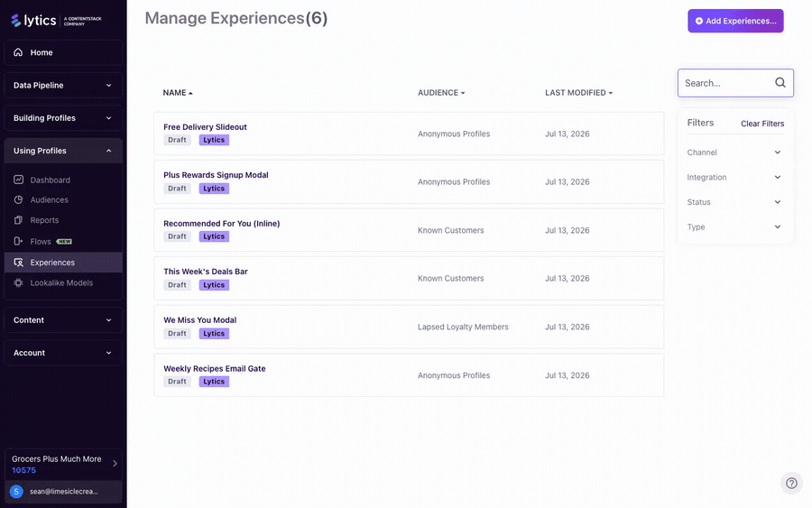Image resolution: width=812 pixels, height=508 pixels.
Task: Click the user avatar S icon
Action: 16,492
